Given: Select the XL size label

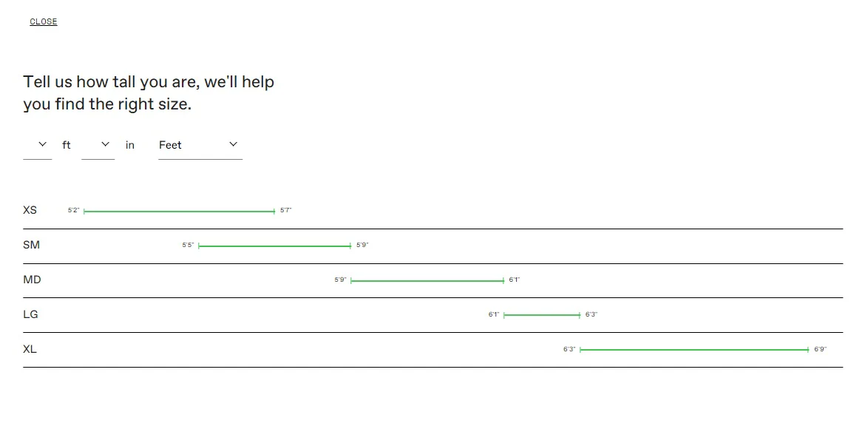Looking at the screenshot, I should [x=30, y=349].
